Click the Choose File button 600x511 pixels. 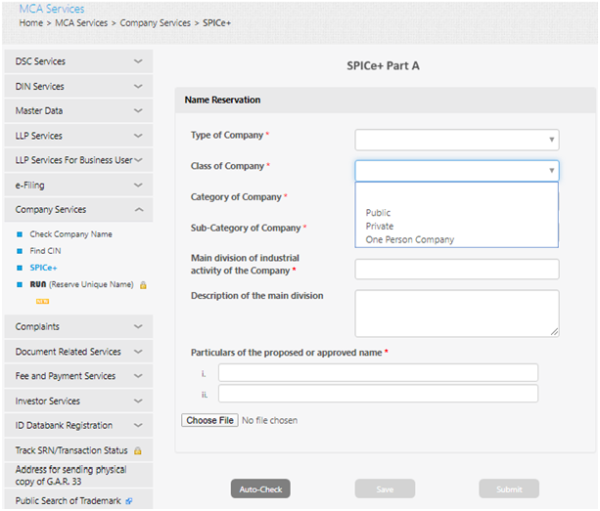point(210,420)
